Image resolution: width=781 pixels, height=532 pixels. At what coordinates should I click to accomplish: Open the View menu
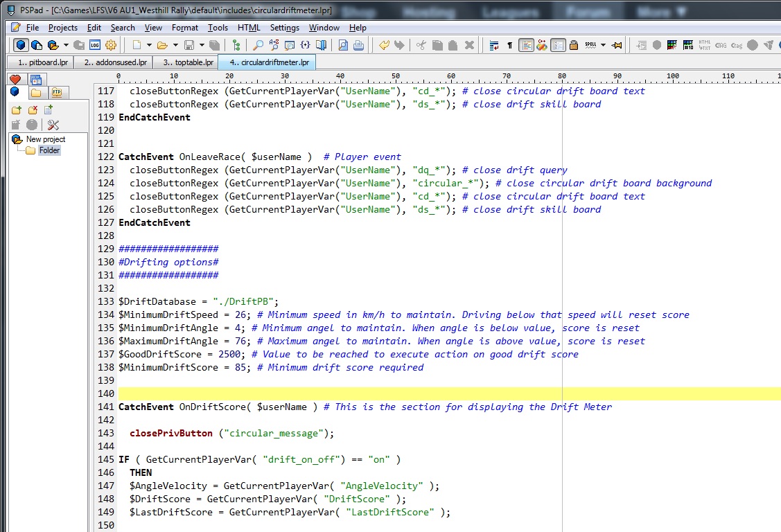pyautogui.click(x=153, y=28)
